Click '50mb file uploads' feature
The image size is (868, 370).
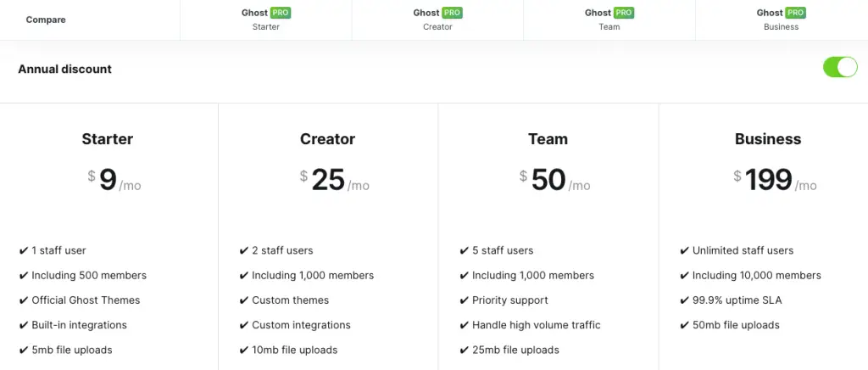coord(736,325)
